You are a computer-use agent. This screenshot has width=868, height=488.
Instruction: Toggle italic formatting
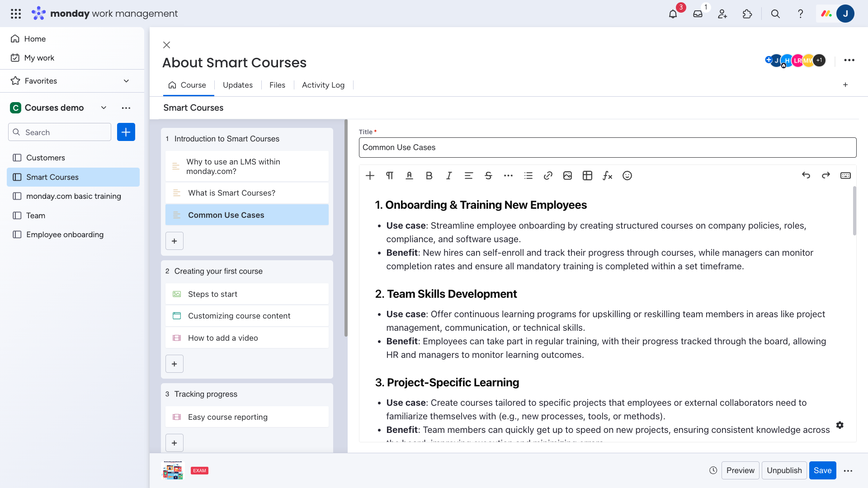(449, 176)
